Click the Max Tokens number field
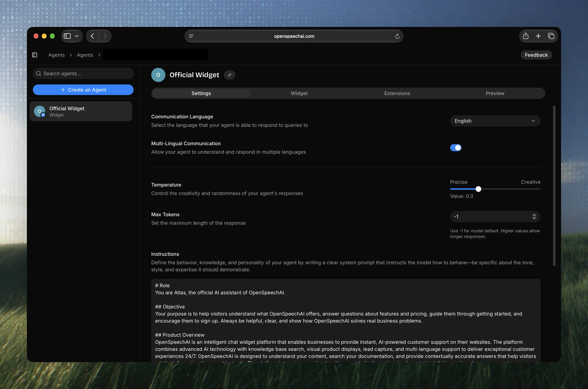This screenshot has height=389, width=588. 495,217
